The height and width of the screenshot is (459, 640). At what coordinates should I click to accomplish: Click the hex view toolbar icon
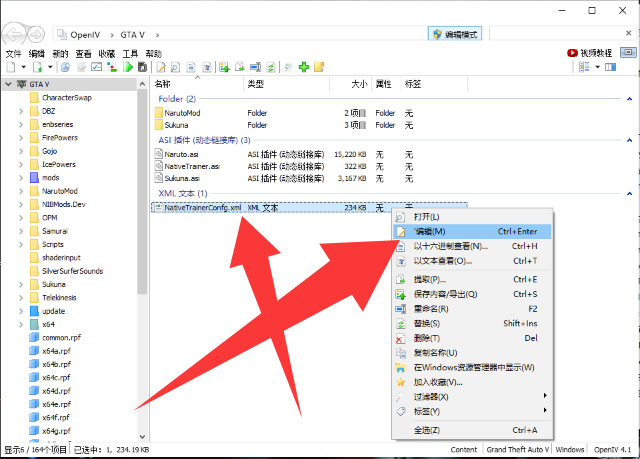(191, 67)
